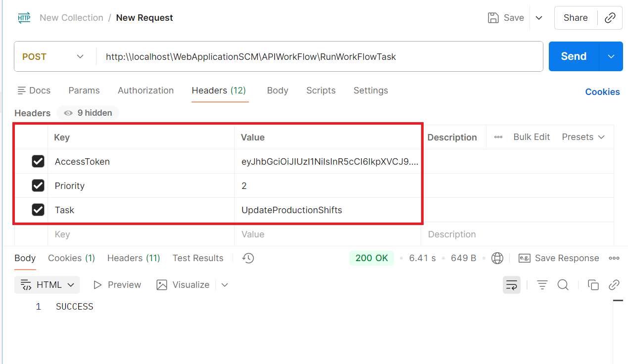
Task: Open response history clock icon
Action: 248,258
